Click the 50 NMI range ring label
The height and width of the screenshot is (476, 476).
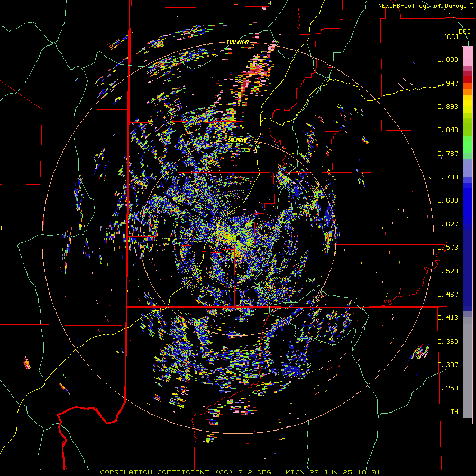click(237, 140)
